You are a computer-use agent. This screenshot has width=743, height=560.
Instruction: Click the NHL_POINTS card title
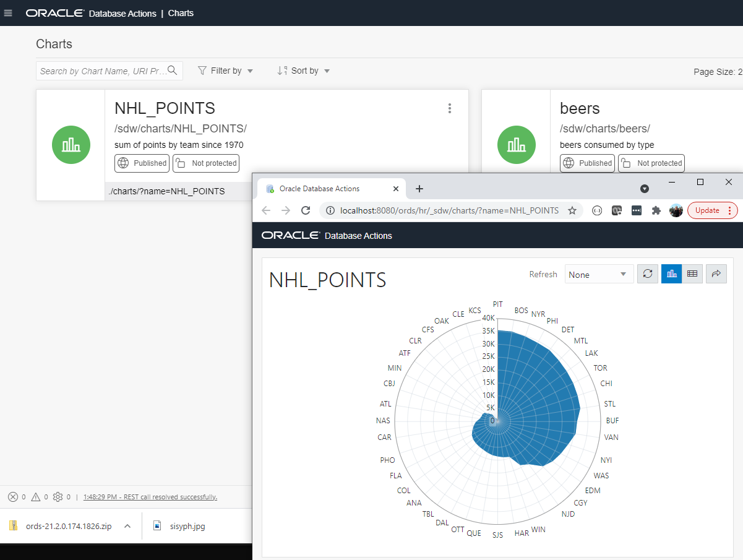[x=165, y=108]
